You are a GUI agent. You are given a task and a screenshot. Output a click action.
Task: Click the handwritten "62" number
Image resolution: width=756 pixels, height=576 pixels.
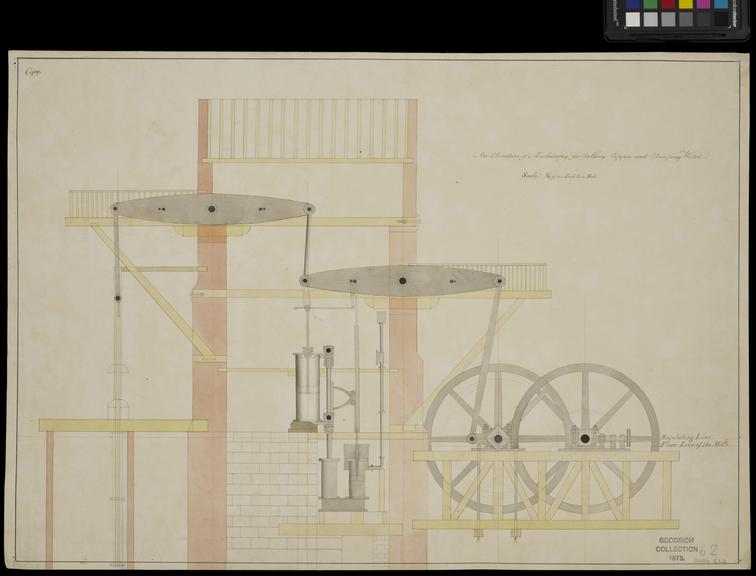click(708, 550)
